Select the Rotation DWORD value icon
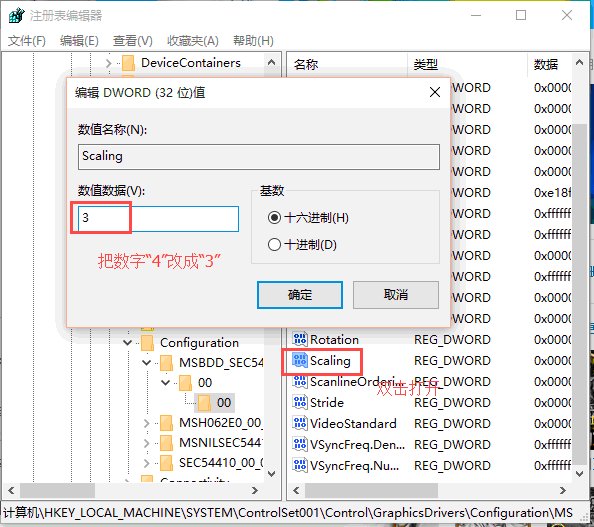This screenshot has height=527, width=594. pos(300,339)
